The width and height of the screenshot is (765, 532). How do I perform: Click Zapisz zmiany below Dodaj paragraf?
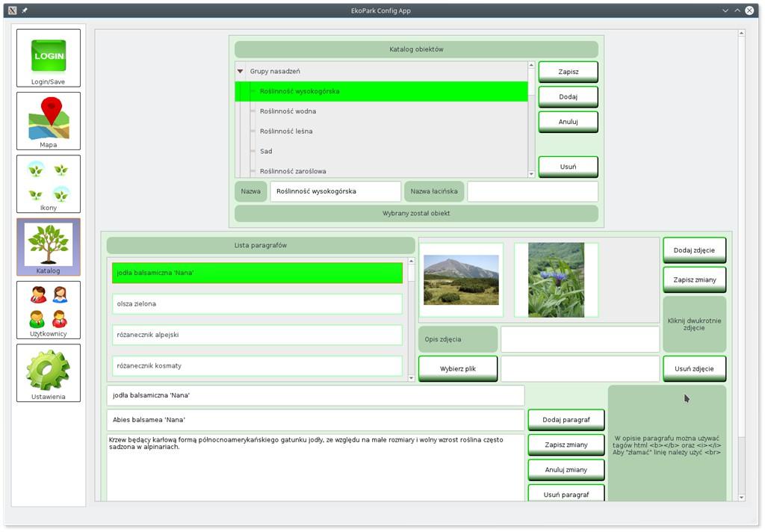566,445
